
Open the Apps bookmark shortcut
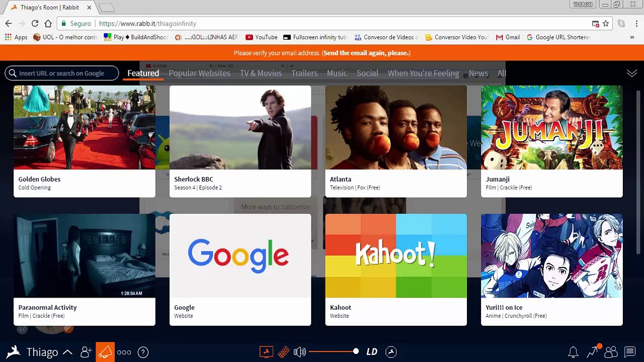[x=16, y=37]
